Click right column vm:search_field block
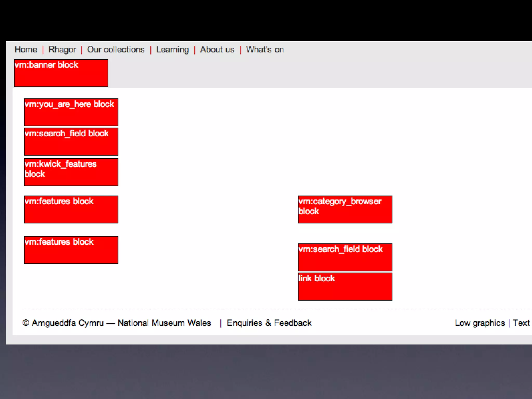 tap(345, 257)
